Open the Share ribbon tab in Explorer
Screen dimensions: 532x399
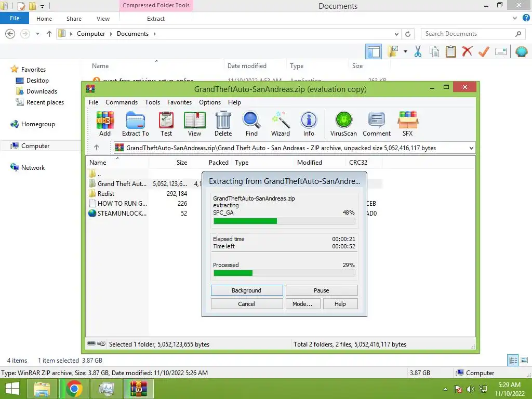tap(74, 19)
